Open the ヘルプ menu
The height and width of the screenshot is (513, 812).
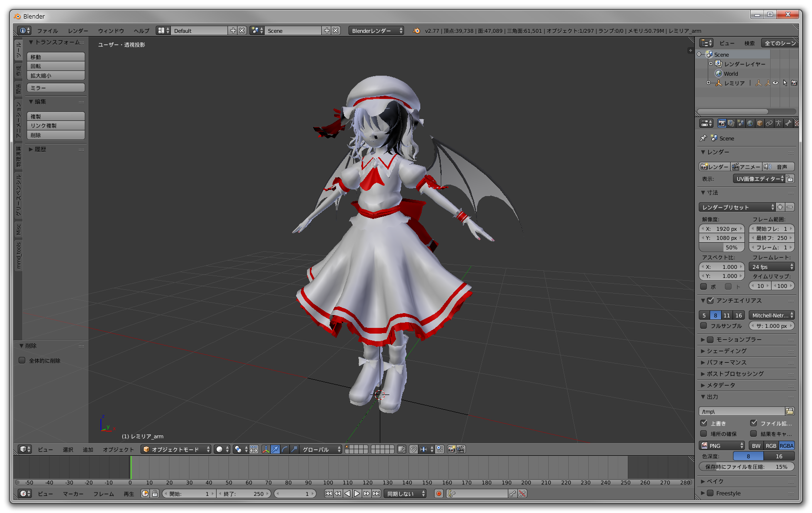pos(141,30)
